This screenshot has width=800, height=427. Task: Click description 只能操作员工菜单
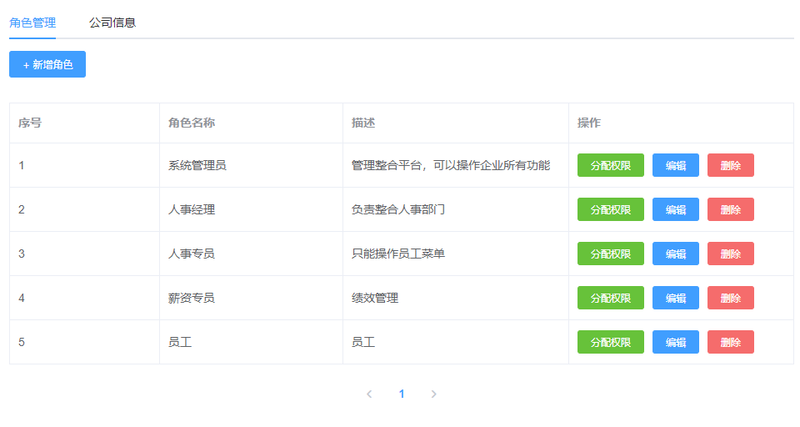[398, 254]
